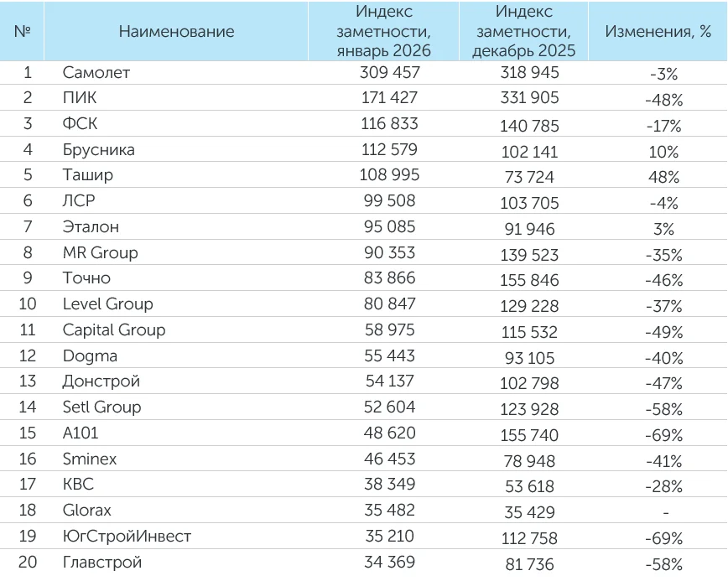Viewport: 728px width, 581px height.
Task: Click the "Наименование" column header
Action: (176, 32)
